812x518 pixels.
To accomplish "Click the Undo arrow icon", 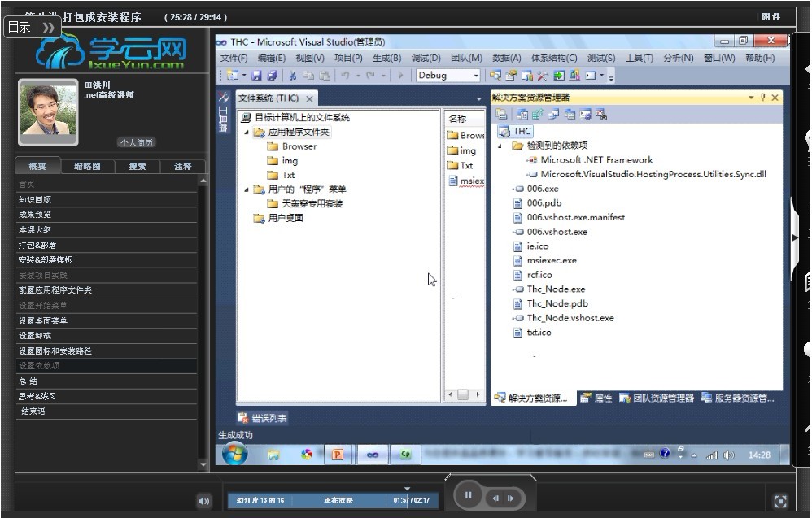I will coord(345,76).
